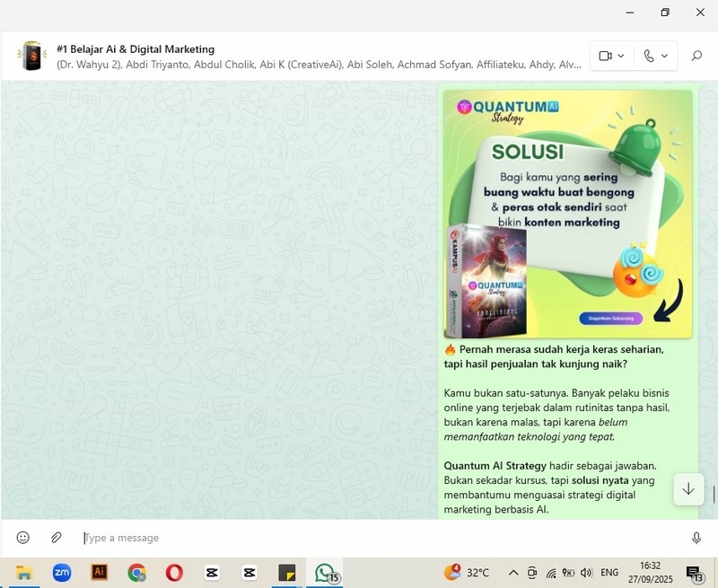This screenshot has width=718, height=588.
Task: Open Adobe Illustrator from taskbar
Action: [100, 573]
